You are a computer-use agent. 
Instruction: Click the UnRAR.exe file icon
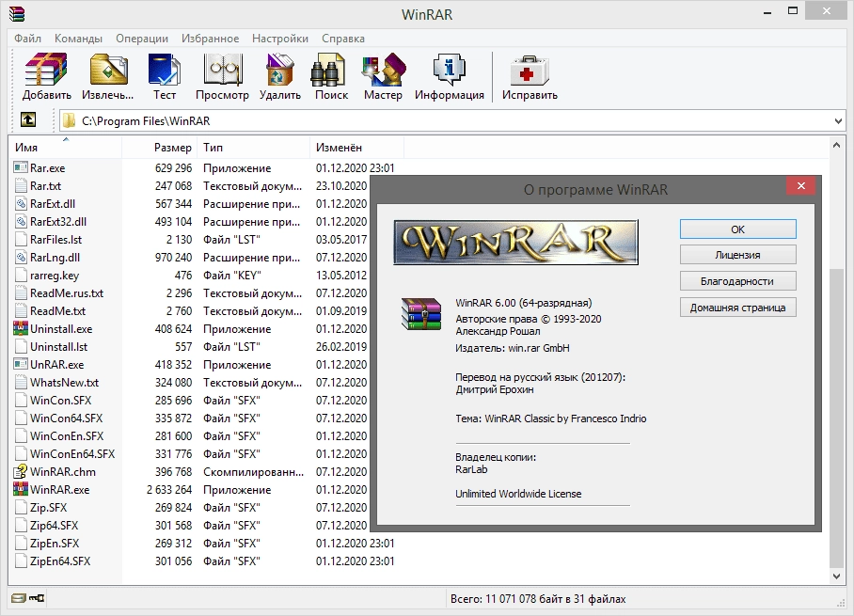tap(21, 364)
